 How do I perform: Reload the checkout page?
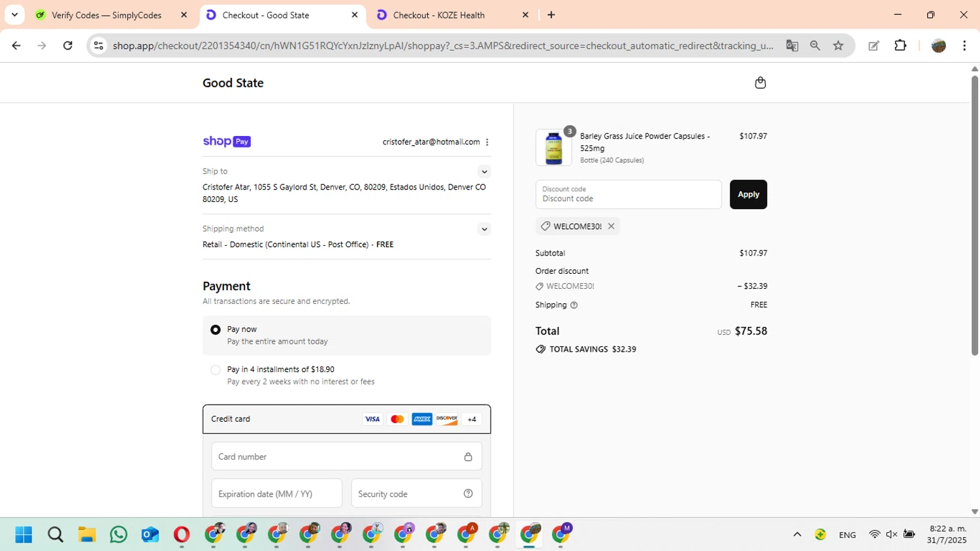(x=68, y=46)
